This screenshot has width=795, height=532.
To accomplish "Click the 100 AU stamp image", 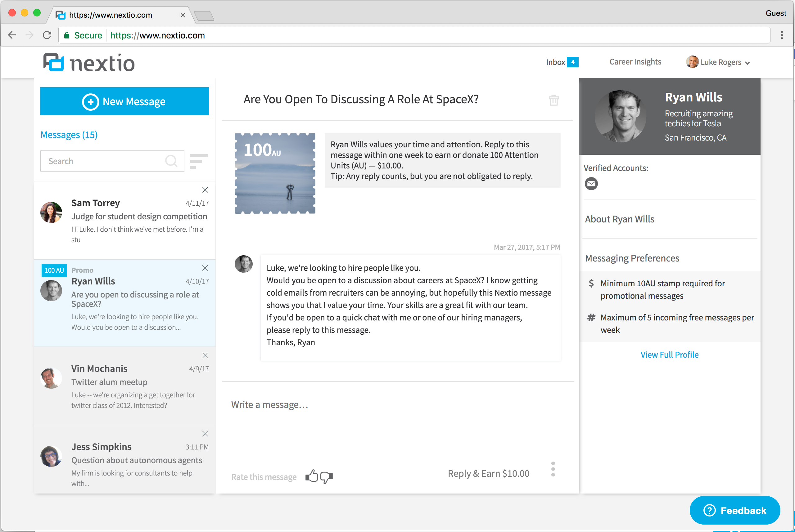I will 275,173.
